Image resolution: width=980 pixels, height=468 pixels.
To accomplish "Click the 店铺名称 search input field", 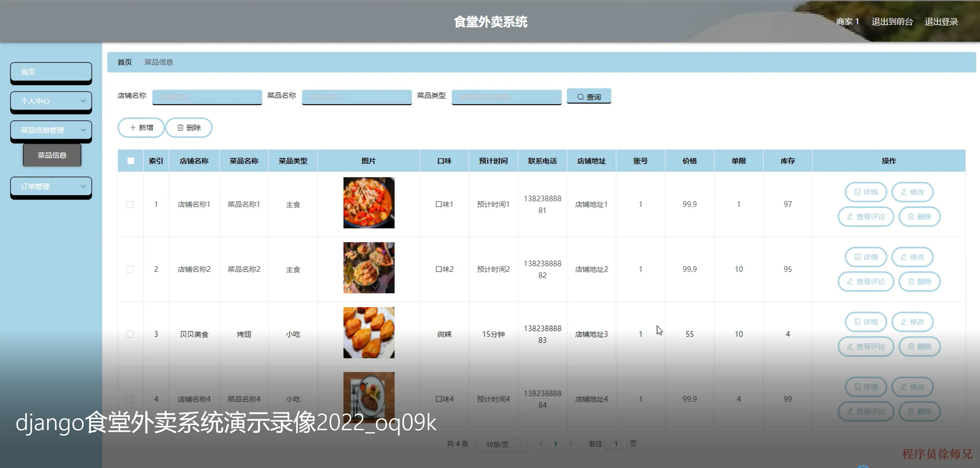I will [x=207, y=97].
